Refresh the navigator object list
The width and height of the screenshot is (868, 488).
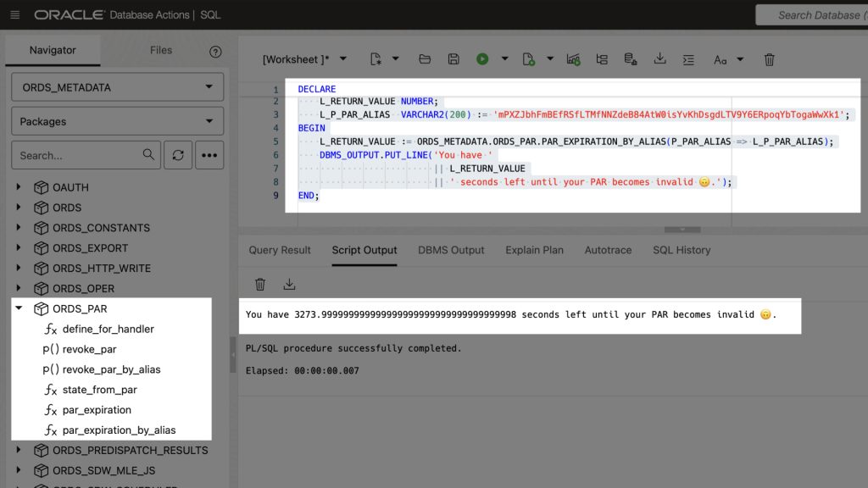click(178, 155)
